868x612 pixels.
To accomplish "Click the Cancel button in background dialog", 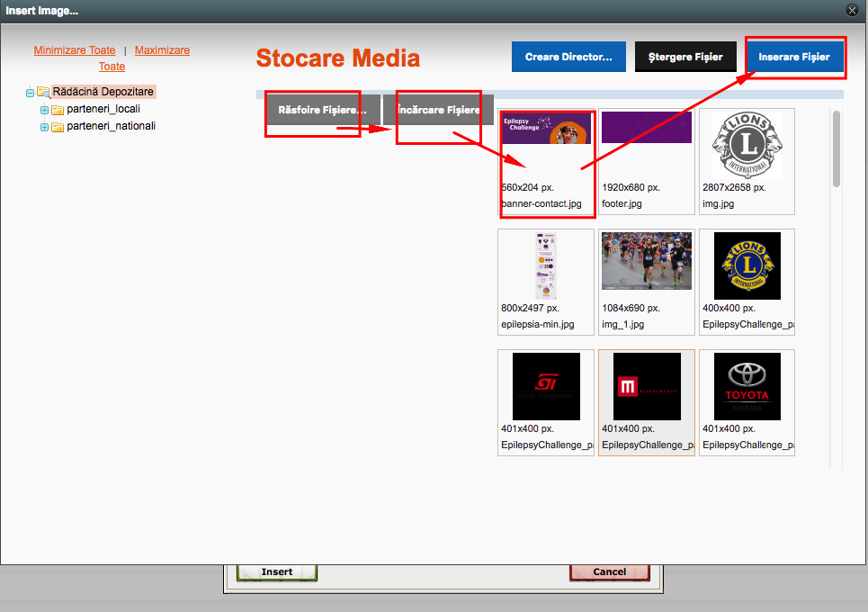I will (x=610, y=572).
